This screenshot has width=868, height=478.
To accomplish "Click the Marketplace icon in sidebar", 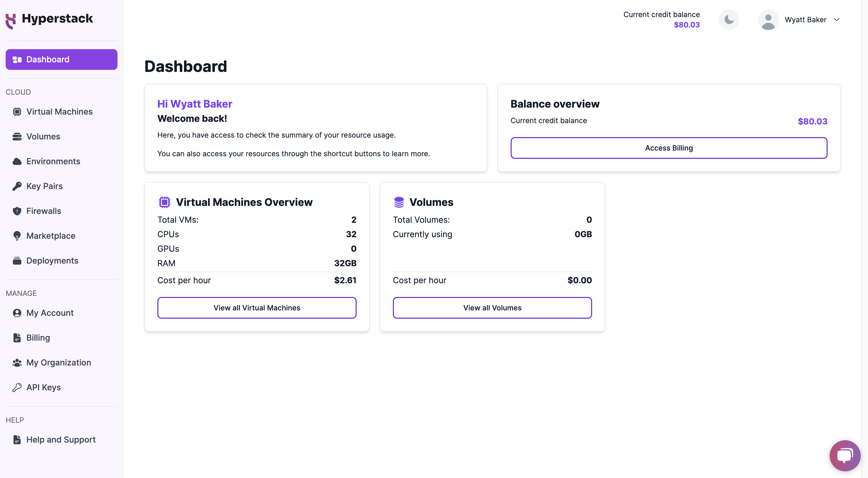I will [17, 235].
